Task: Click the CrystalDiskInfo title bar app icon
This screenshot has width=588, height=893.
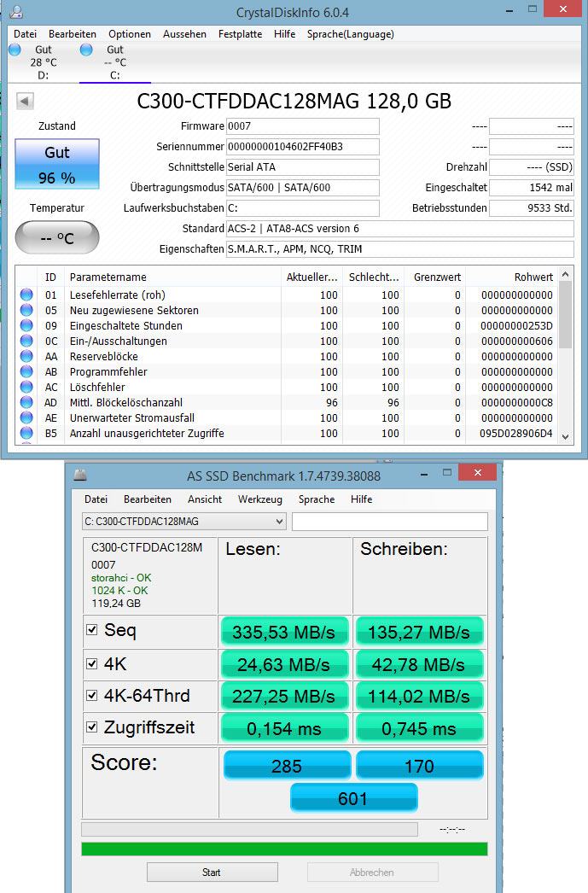Action: point(16,11)
